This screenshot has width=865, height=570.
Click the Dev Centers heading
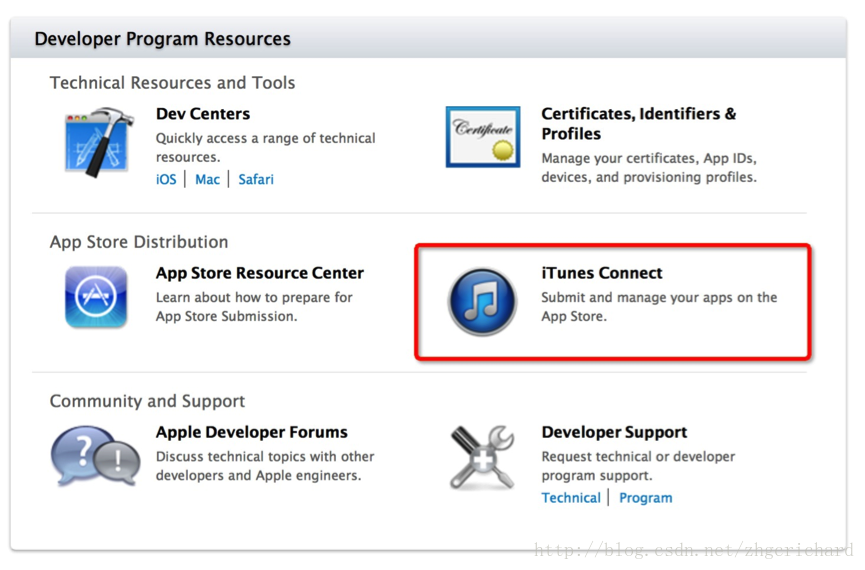203,114
